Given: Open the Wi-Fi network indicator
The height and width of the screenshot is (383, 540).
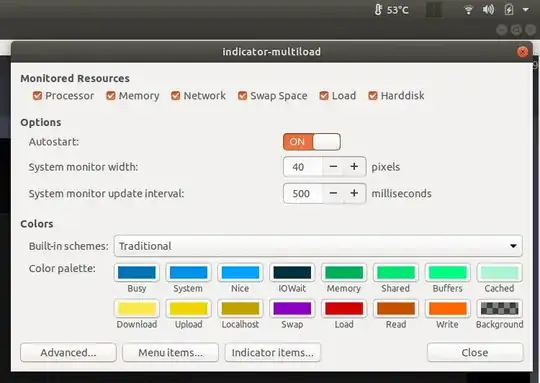Looking at the screenshot, I should point(468,10).
